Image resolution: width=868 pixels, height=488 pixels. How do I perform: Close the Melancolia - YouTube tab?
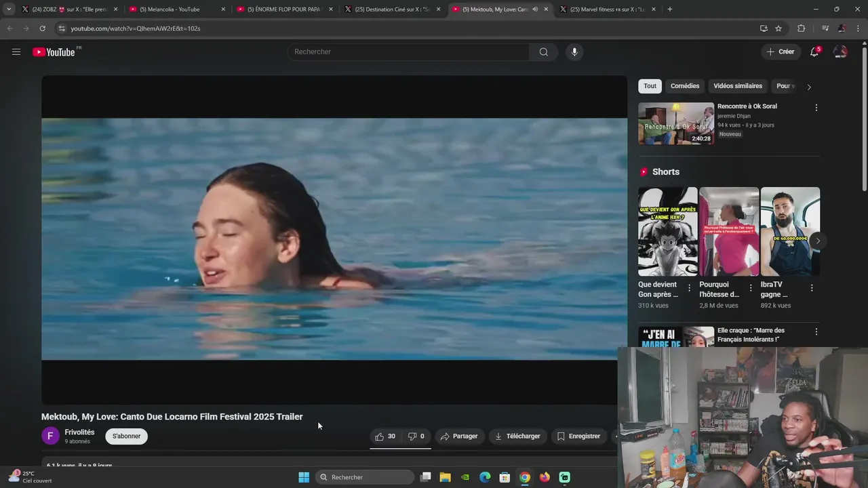[x=223, y=9]
